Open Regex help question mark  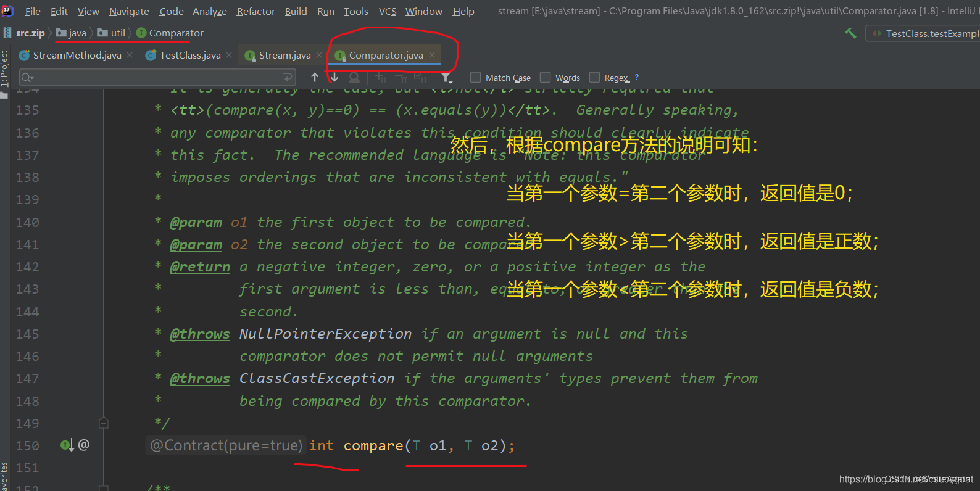point(637,77)
